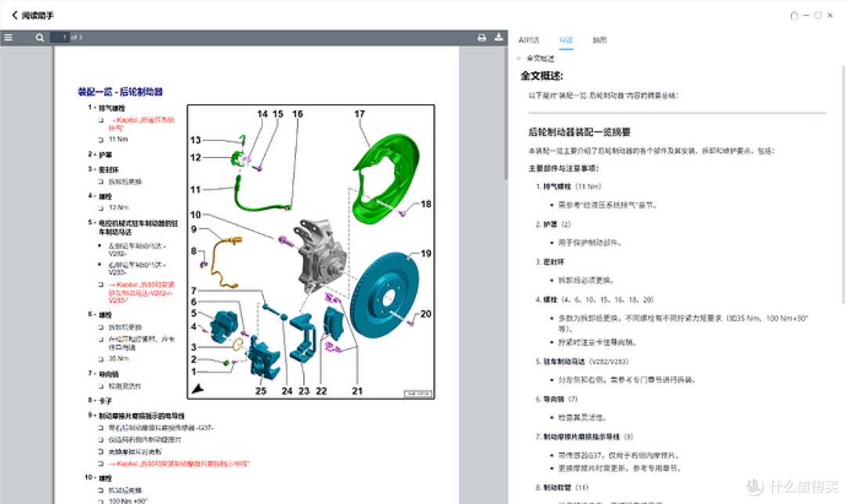
Task: Click summary item "4. 螺栓 (4、6、10...)"
Action: [x=595, y=300]
